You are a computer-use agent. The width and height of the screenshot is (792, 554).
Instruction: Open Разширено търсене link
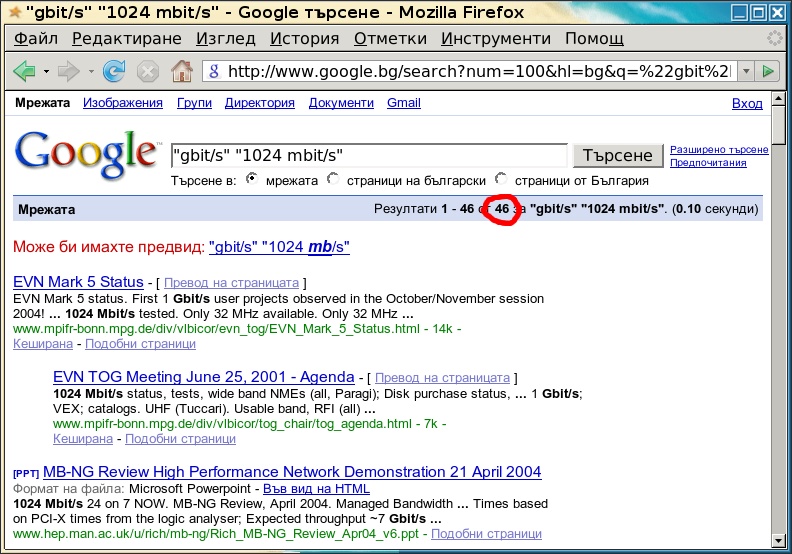click(x=719, y=150)
